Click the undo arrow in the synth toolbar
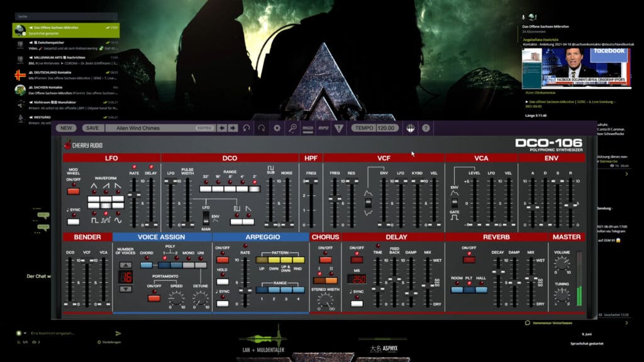 tap(247, 128)
